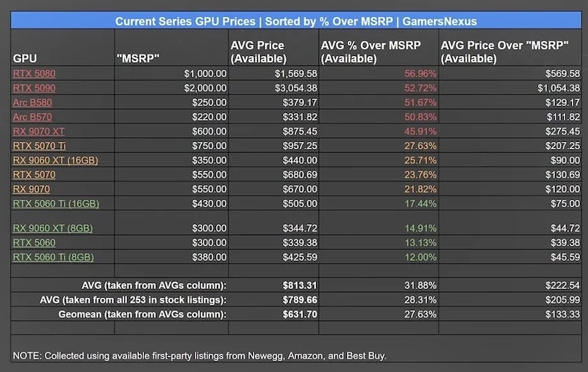Select the GPU column header cell
Image resolution: width=588 pixels, height=372 pixels.
(25, 57)
